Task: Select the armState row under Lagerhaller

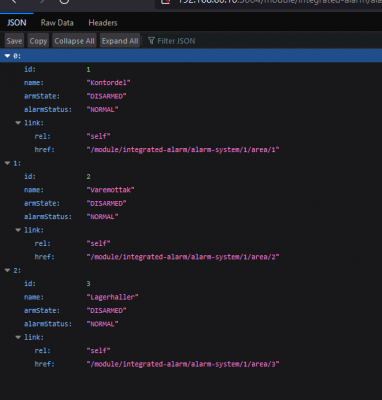Action: tap(191, 310)
